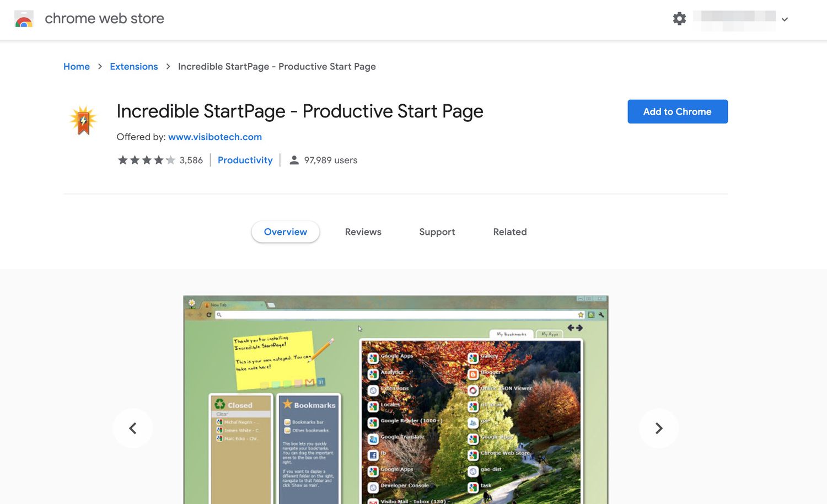Screen dimensions: 827x504
Task: Open the Extensions breadcrumb link
Action: [x=134, y=67]
